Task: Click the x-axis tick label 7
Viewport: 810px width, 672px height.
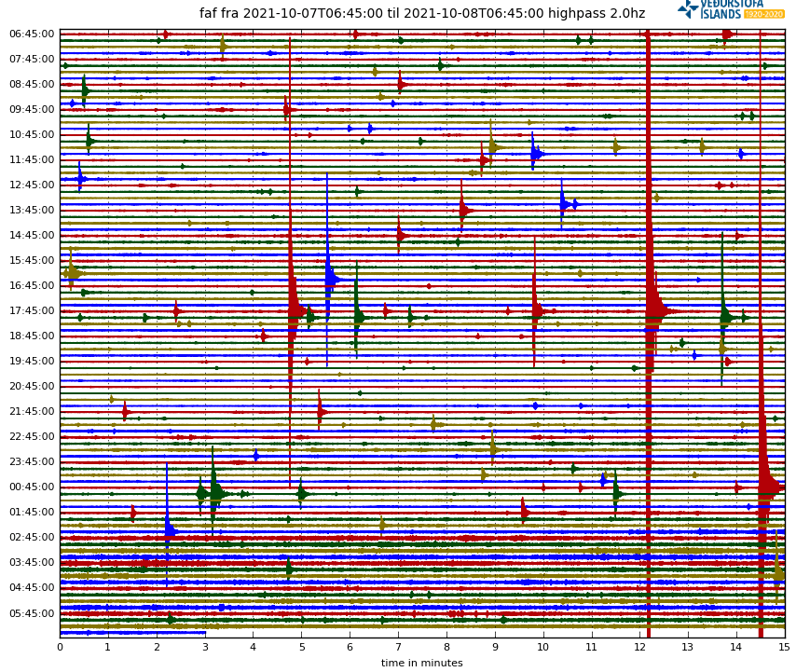Action: pyautogui.click(x=398, y=647)
